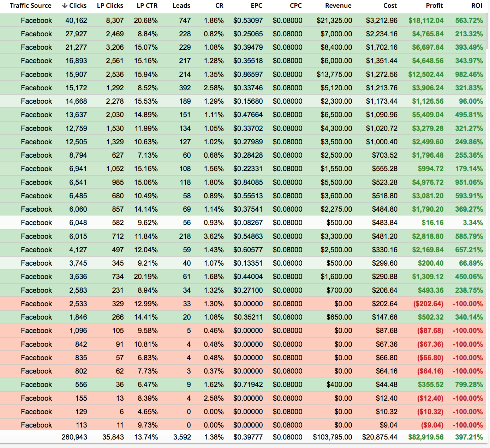
Task: Sort by the CPC column header
Action: pyautogui.click(x=296, y=6)
